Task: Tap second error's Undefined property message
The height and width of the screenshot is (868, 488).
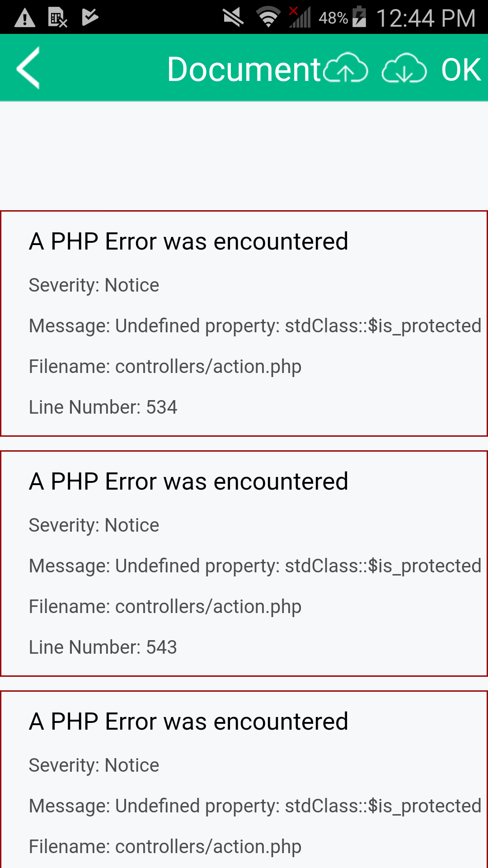Action: click(255, 566)
